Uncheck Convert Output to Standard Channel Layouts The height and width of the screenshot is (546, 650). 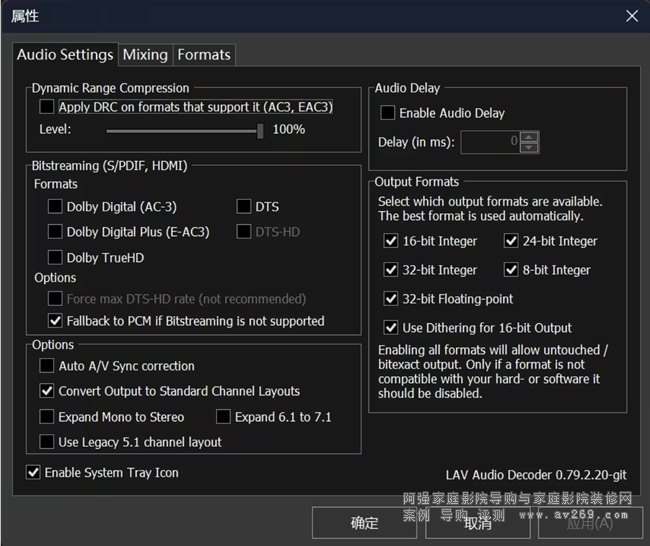47,392
